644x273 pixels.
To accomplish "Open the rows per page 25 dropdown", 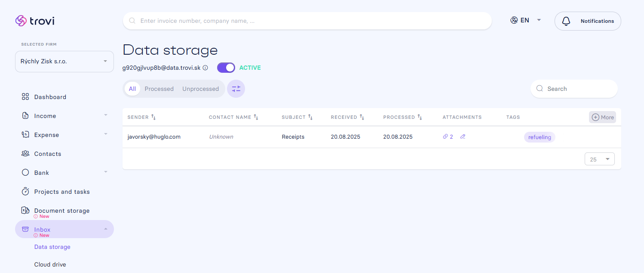I will (x=600, y=159).
